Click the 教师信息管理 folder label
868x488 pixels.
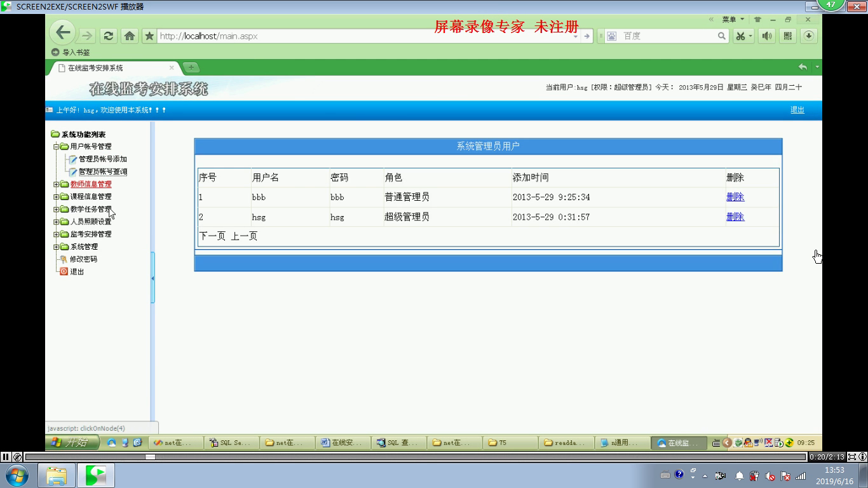(x=90, y=184)
